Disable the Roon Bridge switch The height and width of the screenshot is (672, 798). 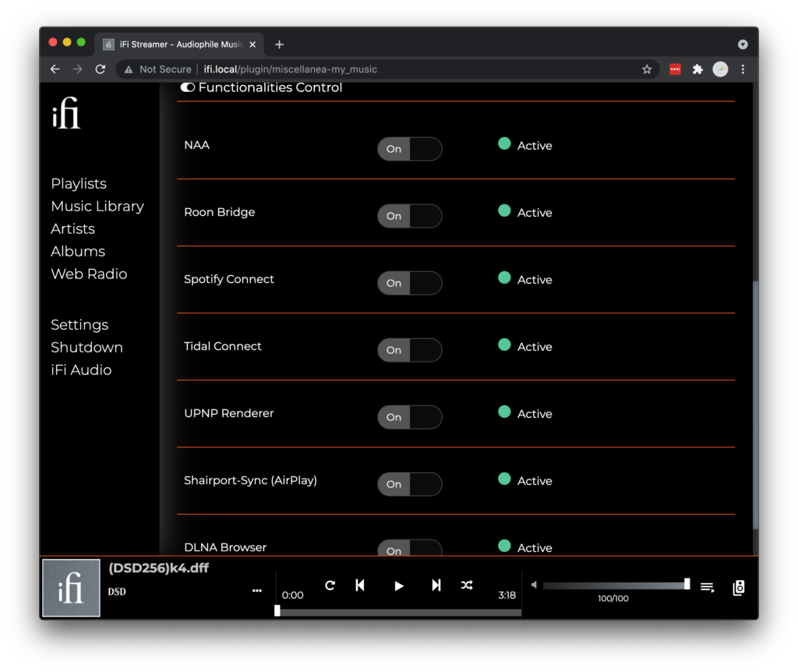410,216
